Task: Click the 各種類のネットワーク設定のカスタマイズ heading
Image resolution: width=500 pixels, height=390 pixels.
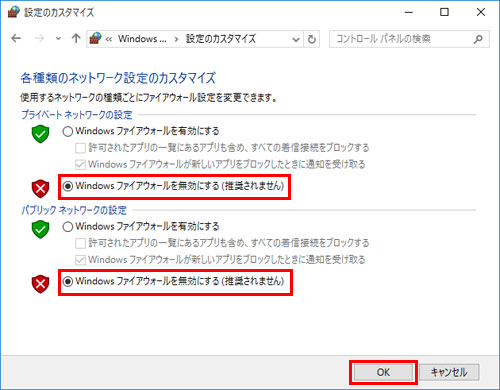Action: pos(118,78)
